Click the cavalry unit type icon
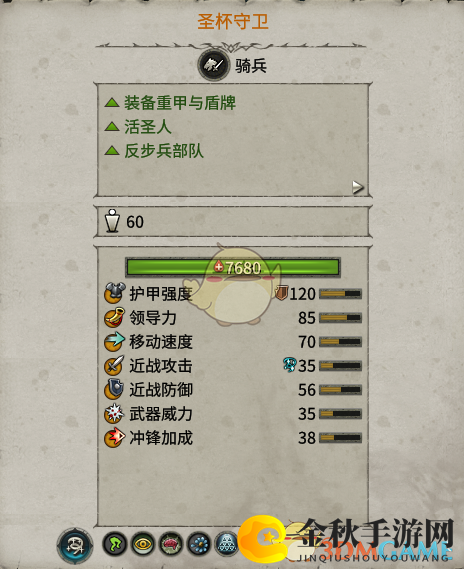The image size is (464, 569). pyautogui.click(x=213, y=66)
